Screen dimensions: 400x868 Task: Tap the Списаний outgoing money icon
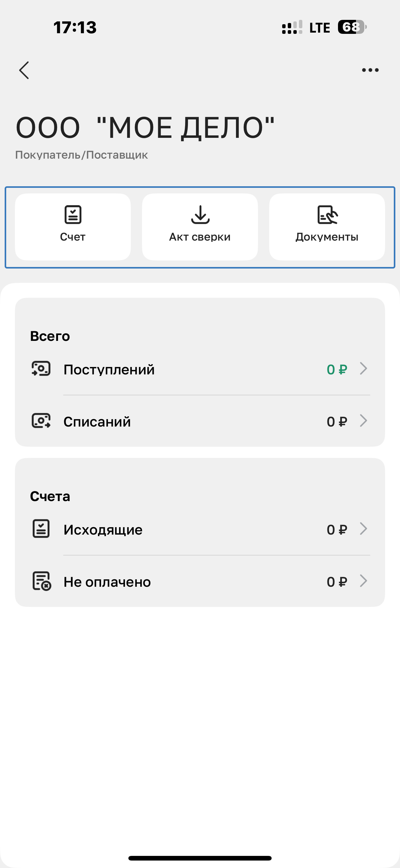click(41, 421)
